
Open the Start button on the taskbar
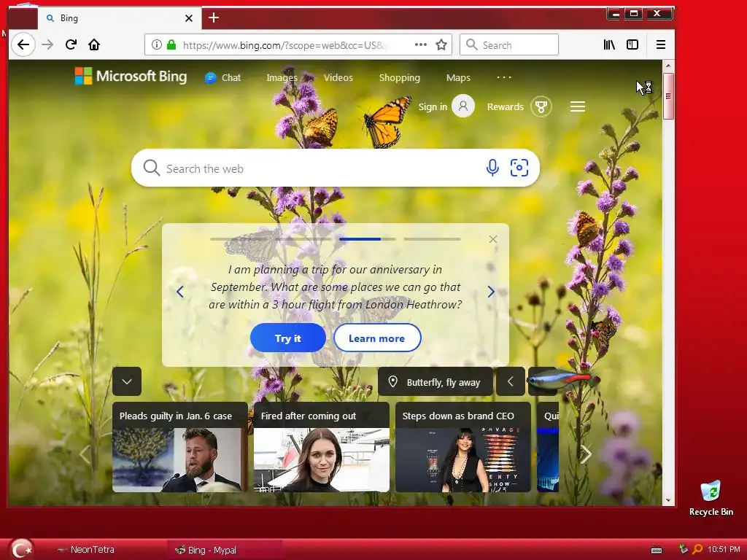[x=21, y=549]
